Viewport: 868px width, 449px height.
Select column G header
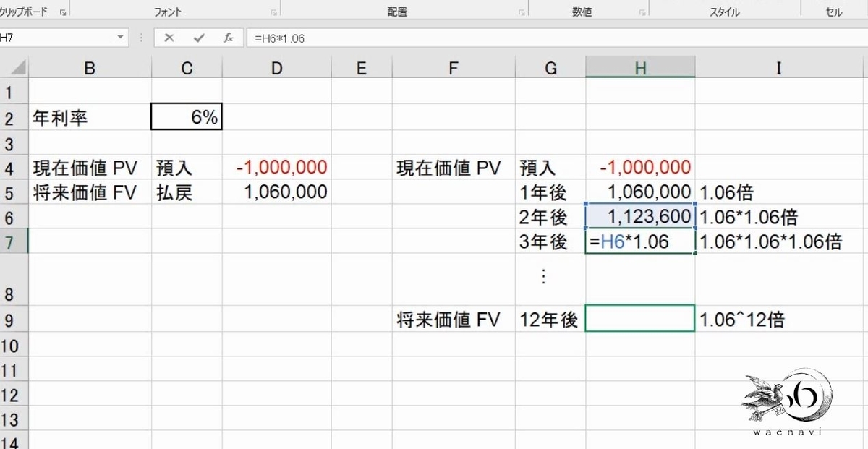(551, 68)
